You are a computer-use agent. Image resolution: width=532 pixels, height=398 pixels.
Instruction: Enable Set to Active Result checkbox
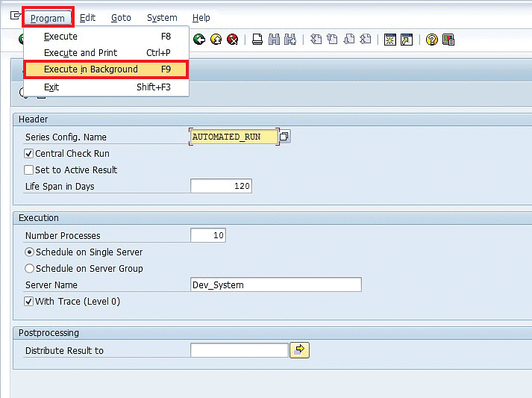point(29,170)
